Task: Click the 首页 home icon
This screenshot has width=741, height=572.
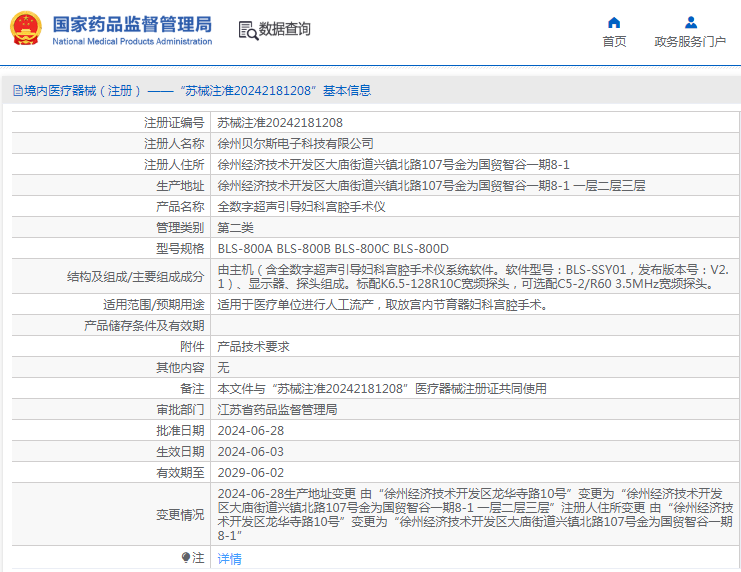Action: point(614,22)
